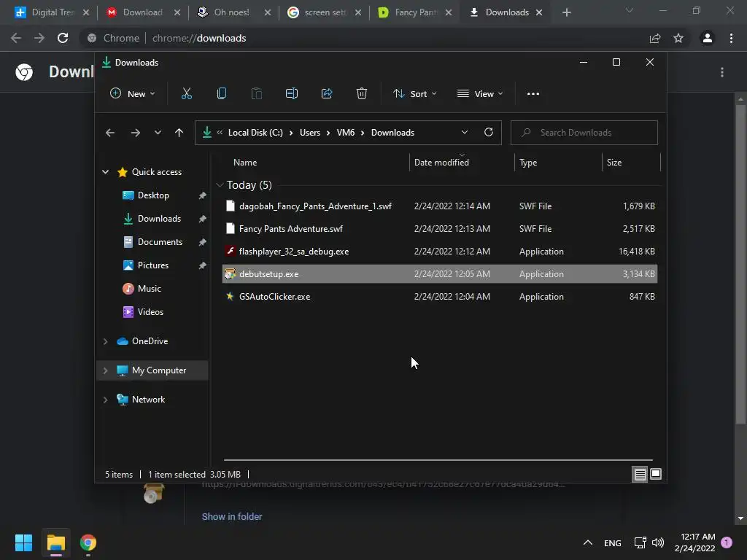Click the network tray icon
Screen dimensions: 747x560
pyautogui.click(x=640, y=542)
